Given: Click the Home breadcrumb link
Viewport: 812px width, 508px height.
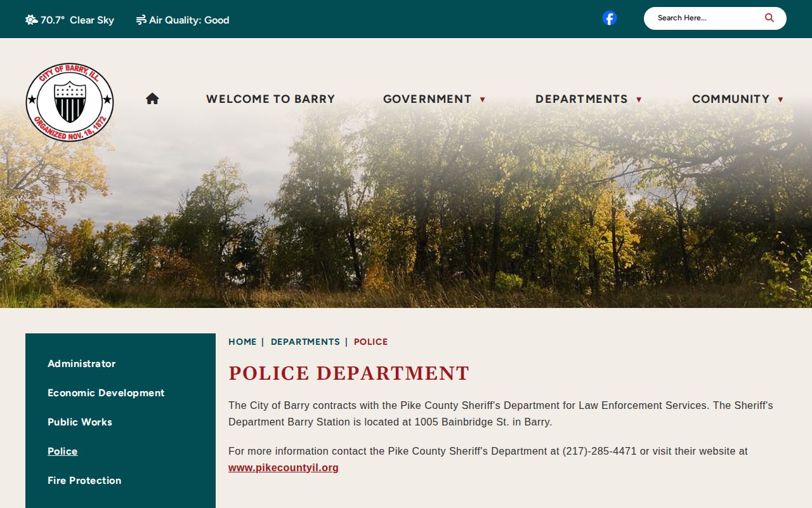Looking at the screenshot, I should pos(242,342).
